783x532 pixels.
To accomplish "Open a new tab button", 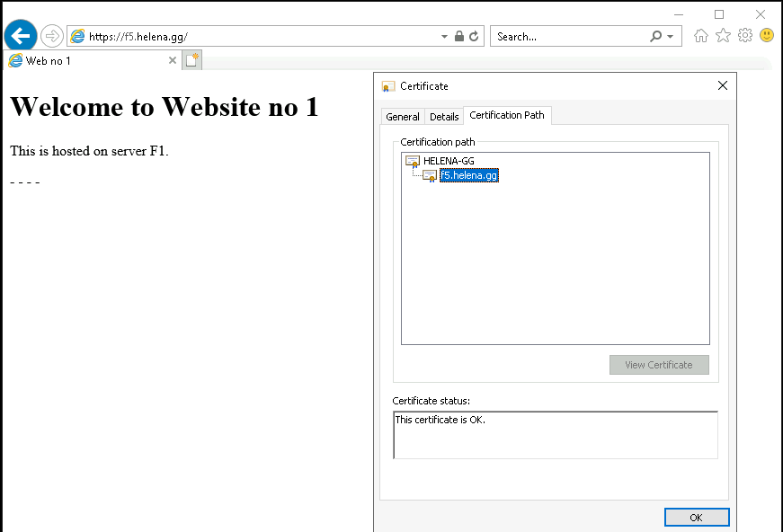I will [191, 60].
